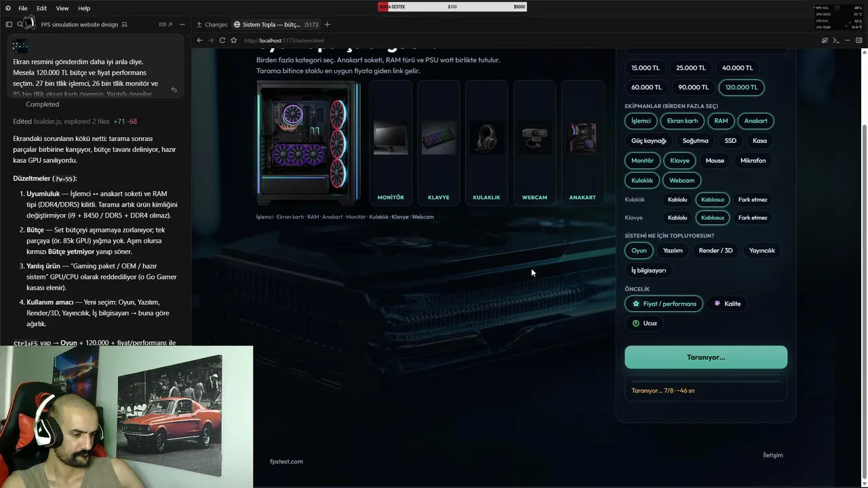Open the Edit menu
Viewport: 868px width, 488px height.
(42, 8)
